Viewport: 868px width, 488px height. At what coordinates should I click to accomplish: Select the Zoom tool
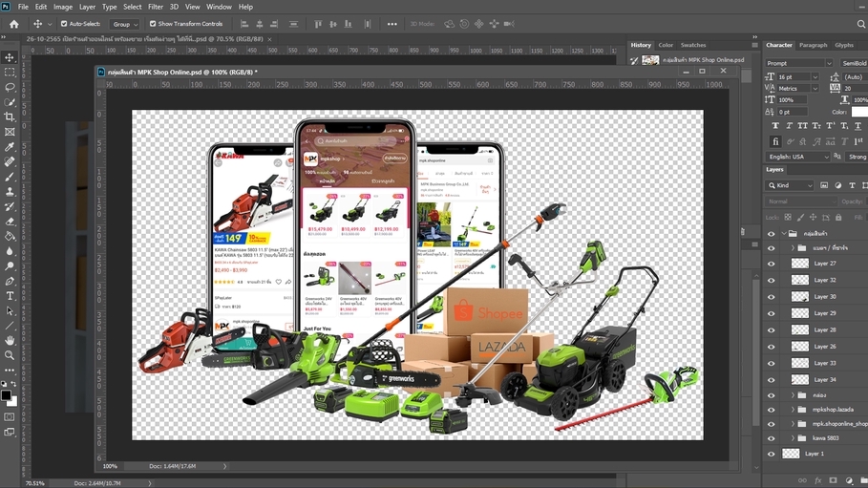coord(10,355)
